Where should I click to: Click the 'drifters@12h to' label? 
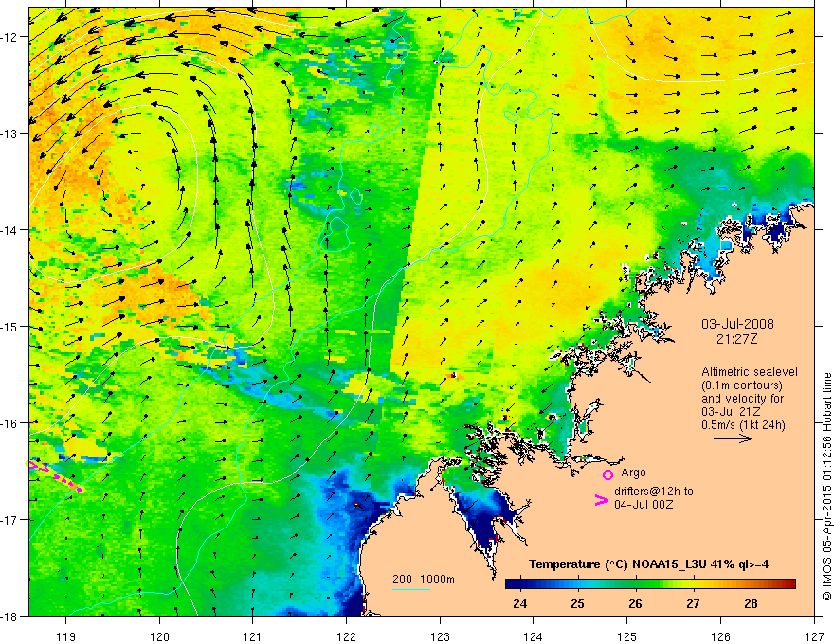point(654,491)
